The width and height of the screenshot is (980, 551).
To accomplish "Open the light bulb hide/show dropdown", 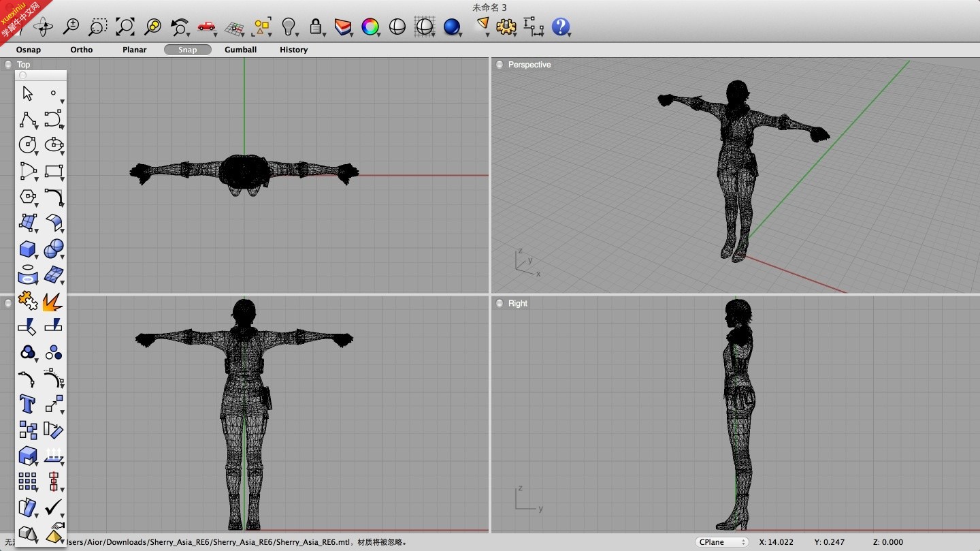I will click(x=289, y=27).
